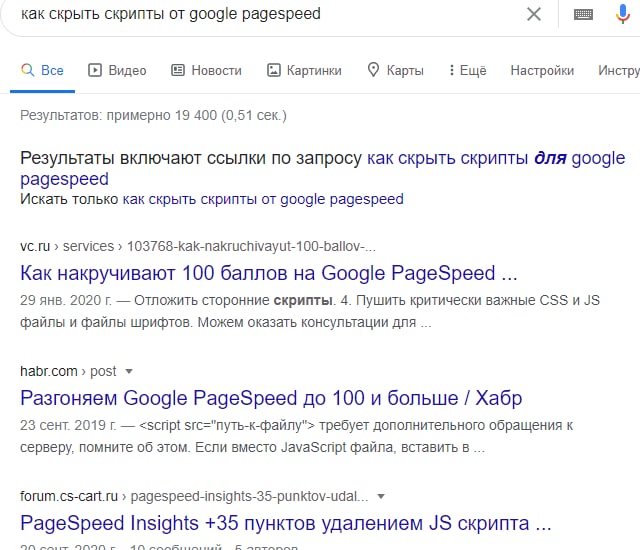This screenshot has width=640, height=550.
Task: Switch to the Видео tab
Action: tap(117, 70)
